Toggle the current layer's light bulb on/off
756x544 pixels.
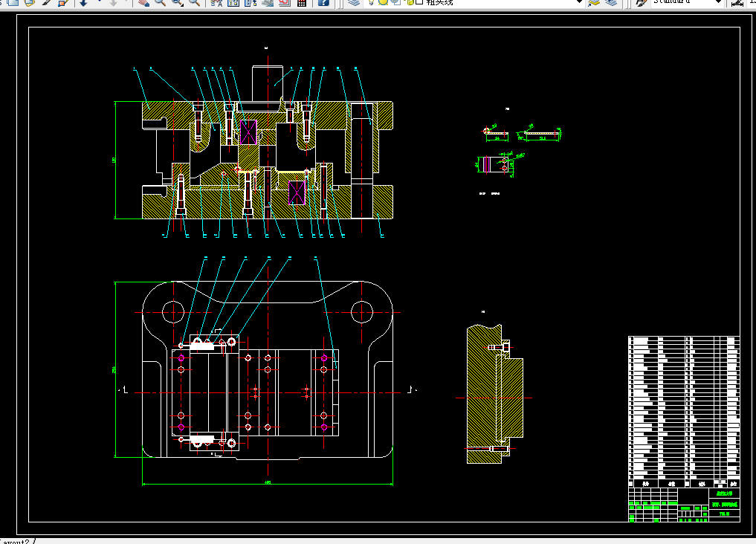pyautogui.click(x=371, y=2)
